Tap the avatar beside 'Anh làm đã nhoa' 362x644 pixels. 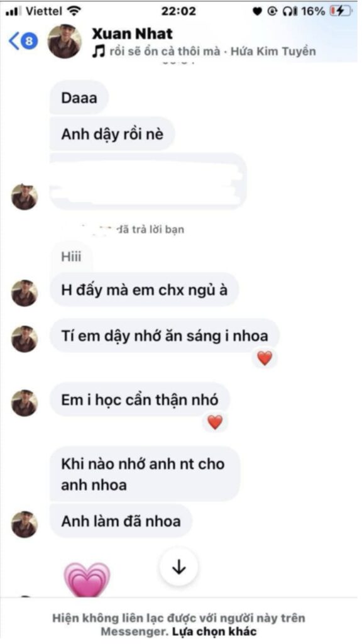click(25, 525)
